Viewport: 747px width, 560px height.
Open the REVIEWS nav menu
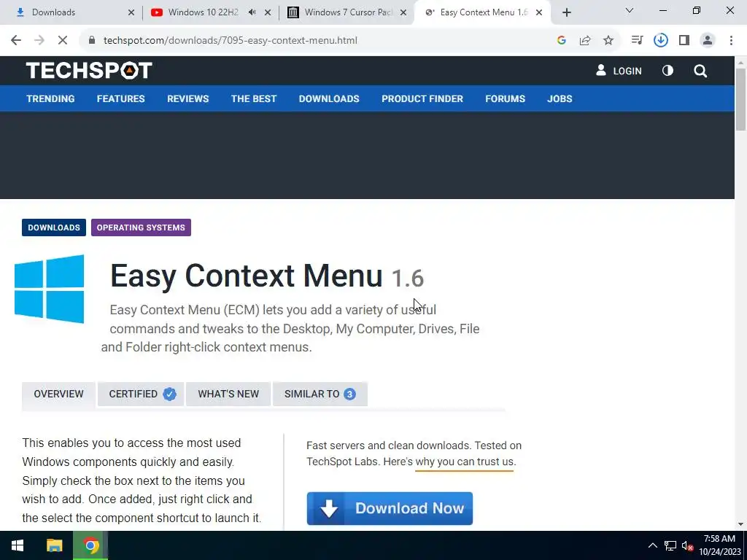point(187,98)
